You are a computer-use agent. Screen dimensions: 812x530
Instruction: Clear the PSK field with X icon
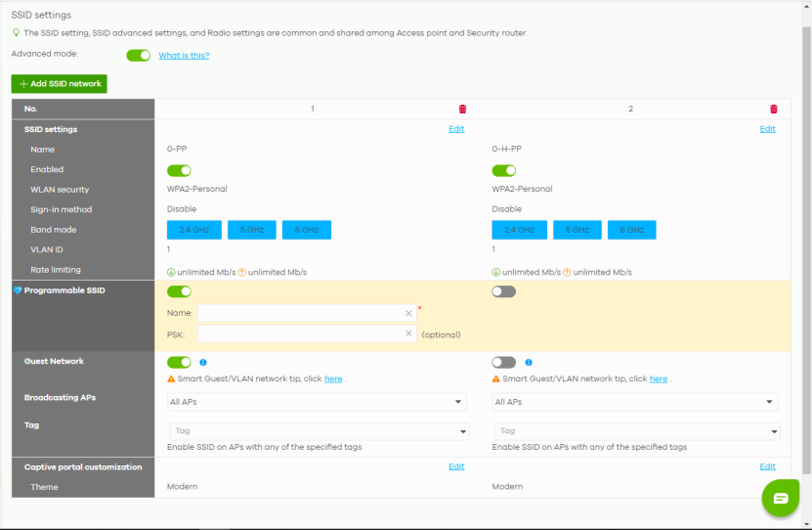[408, 333]
